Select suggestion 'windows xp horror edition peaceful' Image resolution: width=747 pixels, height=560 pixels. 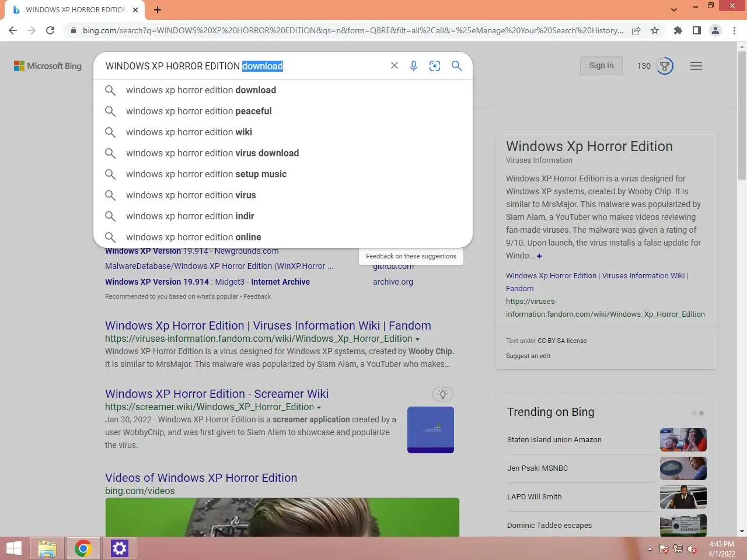pyautogui.click(x=283, y=111)
